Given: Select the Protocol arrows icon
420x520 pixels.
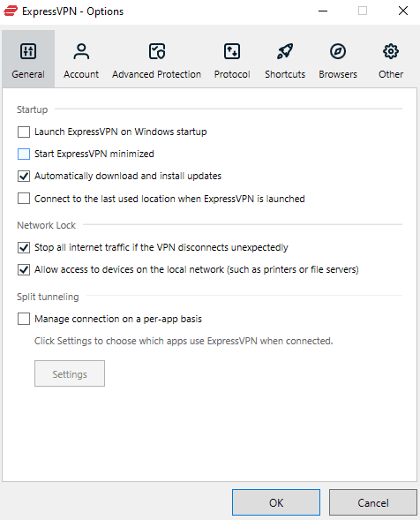Looking at the screenshot, I should coord(232,51).
